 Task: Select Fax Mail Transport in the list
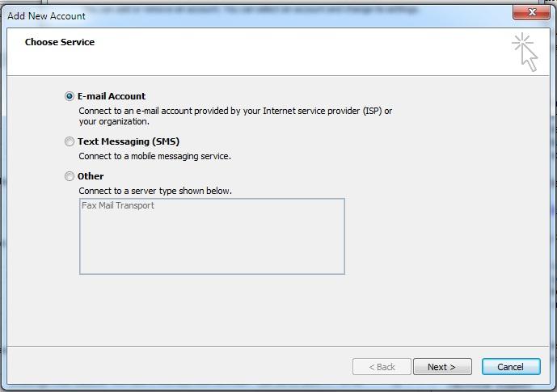(x=118, y=206)
